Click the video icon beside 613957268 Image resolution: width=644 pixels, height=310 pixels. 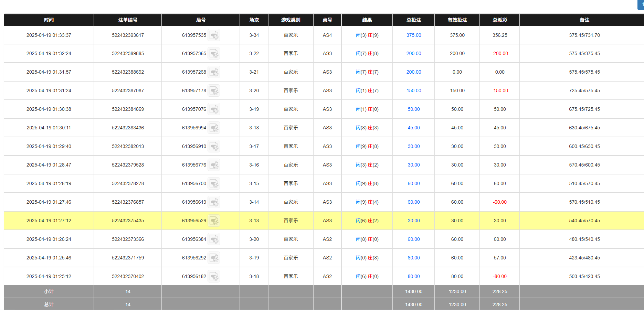coord(214,72)
